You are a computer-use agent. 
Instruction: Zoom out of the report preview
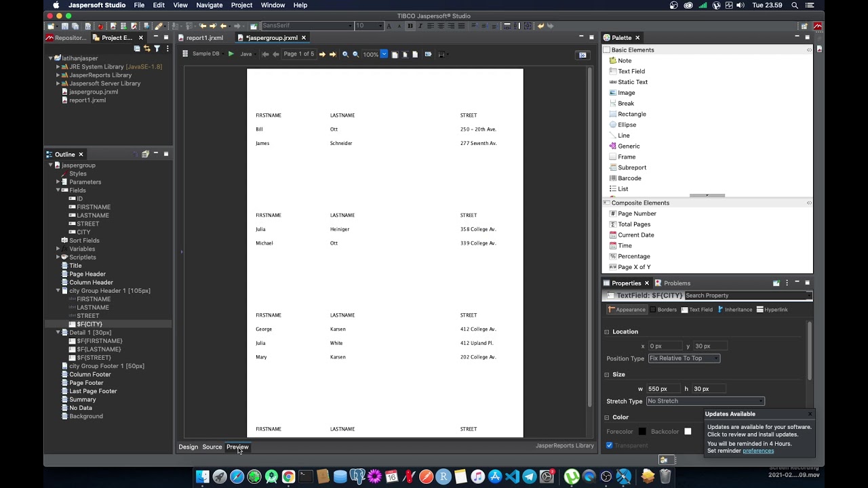coord(355,54)
